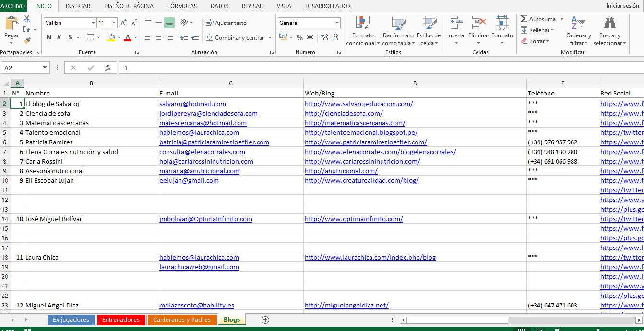Viewport: 644px width, 331px height.
Task: Toggle Ajustar texto wrapping
Action: [x=226, y=23]
